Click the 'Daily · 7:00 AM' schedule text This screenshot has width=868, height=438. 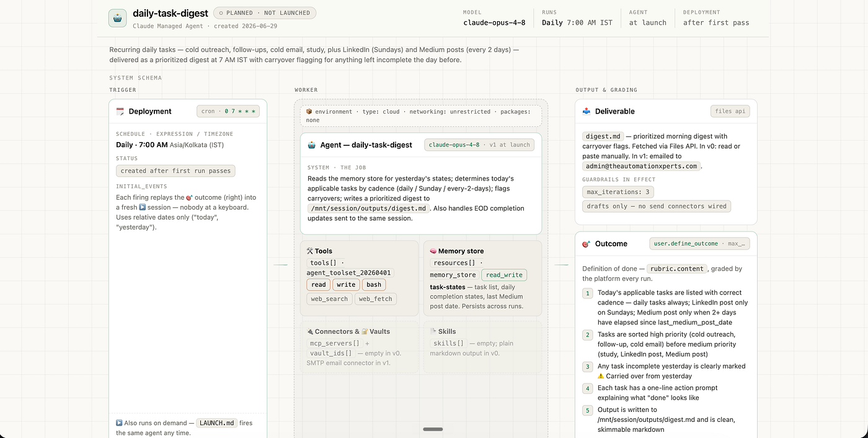[142, 145]
